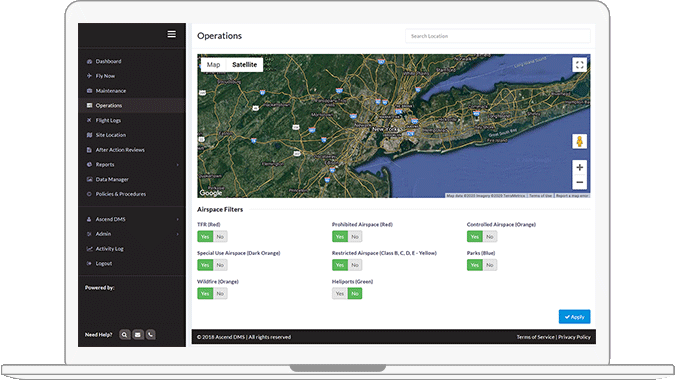Set Heliports (Green) filter to Yes
This screenshot has width=675, height=380.
tap(340, 293)
